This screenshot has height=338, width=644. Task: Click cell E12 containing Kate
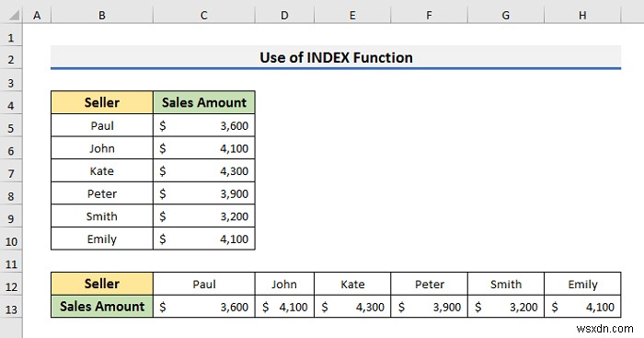(x=352, y=284)
